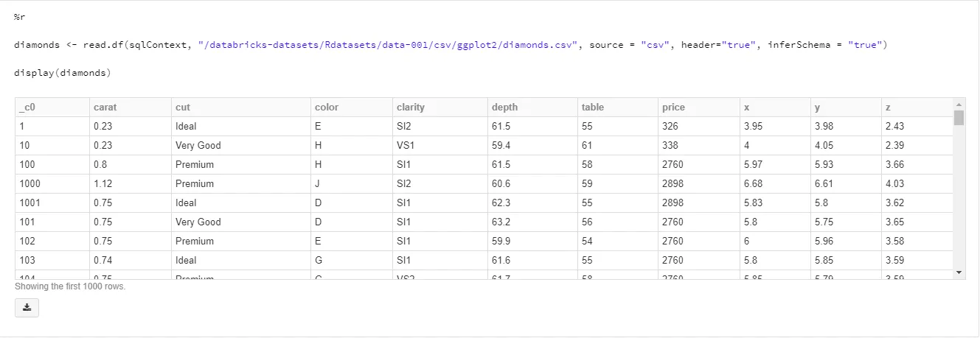
Task: Click the vertical scrollbar thumb of the table
Action: click(959, 118)
